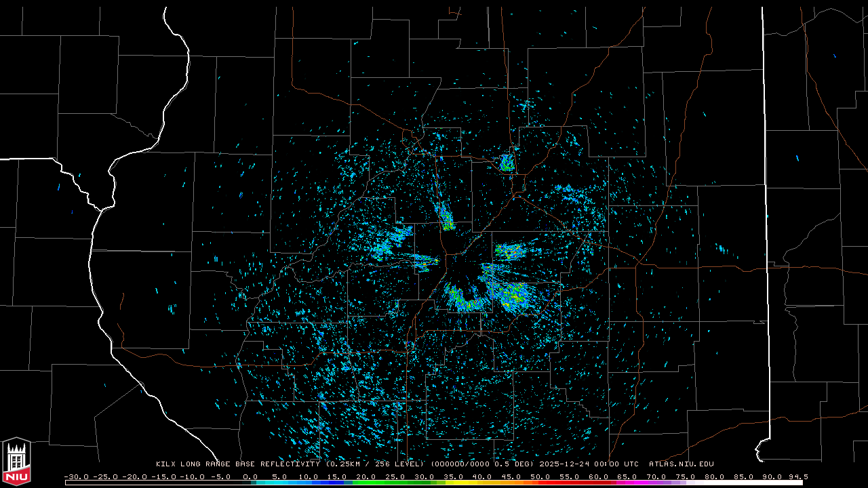Click the '10.0' color scale label

[x=309, y=476]
